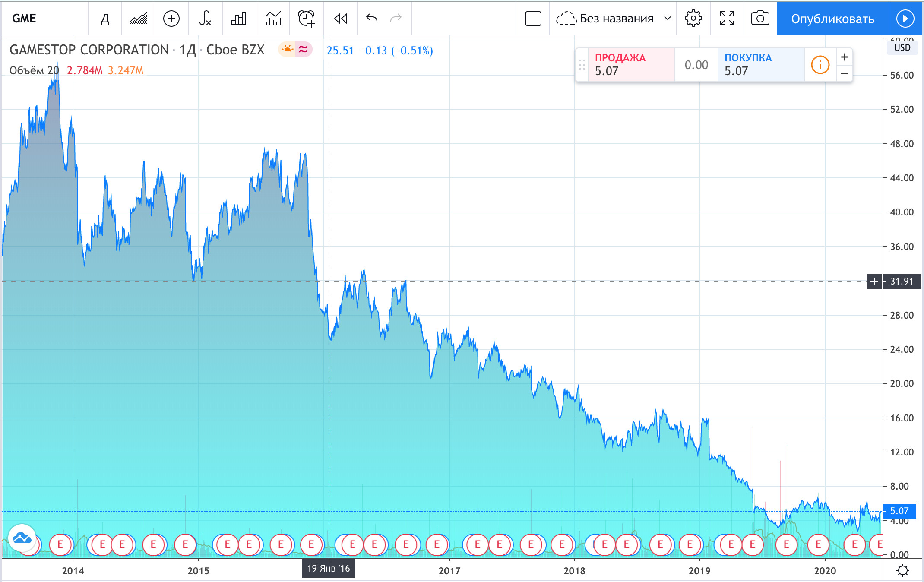Toggle fullscreen mode

[727, 19]
